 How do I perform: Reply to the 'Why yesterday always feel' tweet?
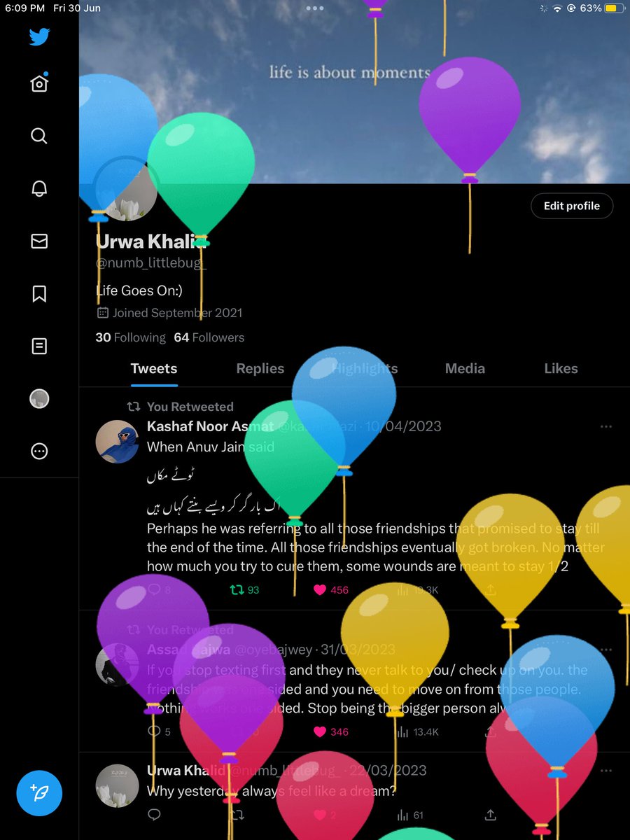click(x=155, y=815)
